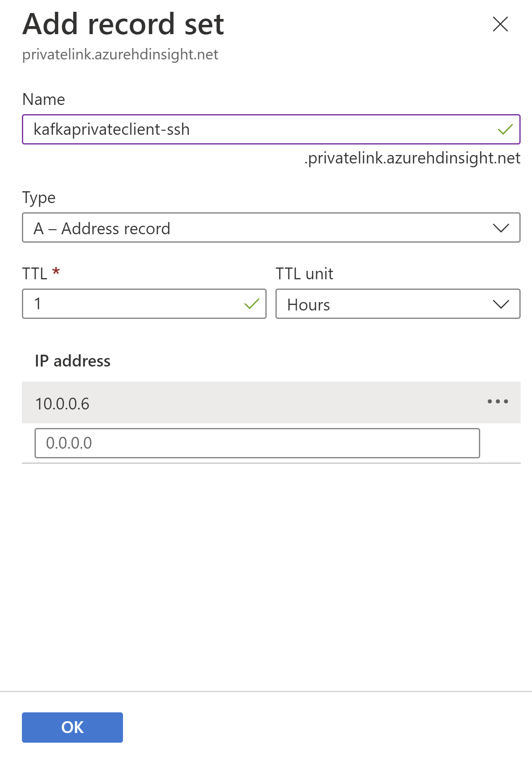Click the suffix text .privatelink.azurehdinsight.net
Viewport: 532px width, 757px height.
(412, 159)
